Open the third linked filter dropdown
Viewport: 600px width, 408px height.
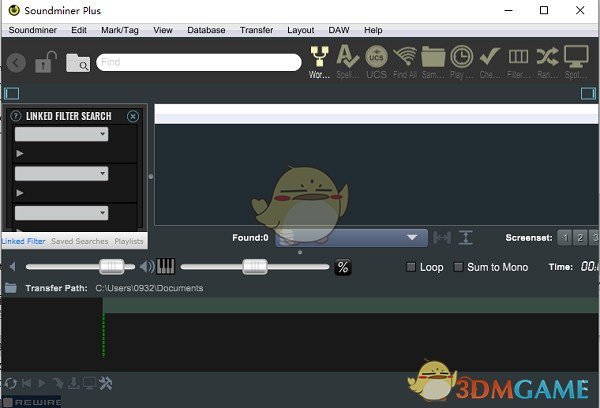(x=62, y=213)
